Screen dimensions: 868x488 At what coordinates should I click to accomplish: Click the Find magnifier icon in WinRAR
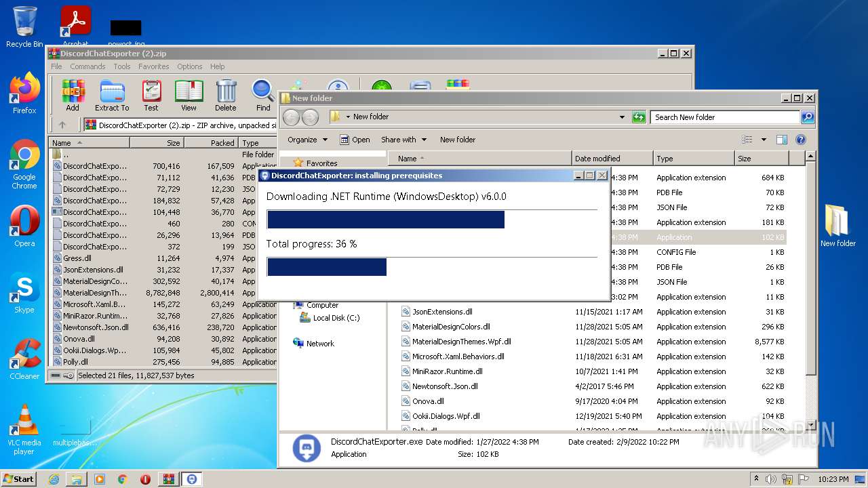click(x=263, y=95)
